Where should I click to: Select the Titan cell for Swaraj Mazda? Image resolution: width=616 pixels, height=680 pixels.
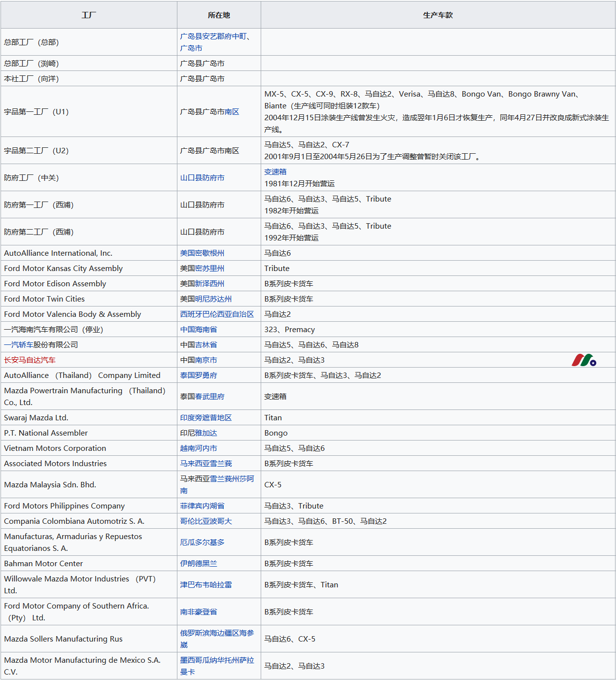point(438,418)
